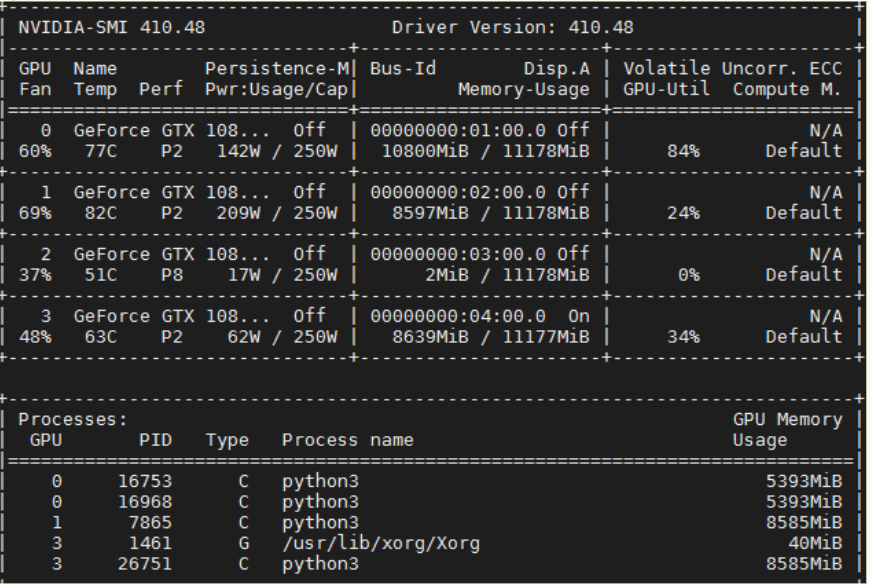Click the 48% fan speed value
The width and height of the screenshot is (870, 585).
(35, 337)
